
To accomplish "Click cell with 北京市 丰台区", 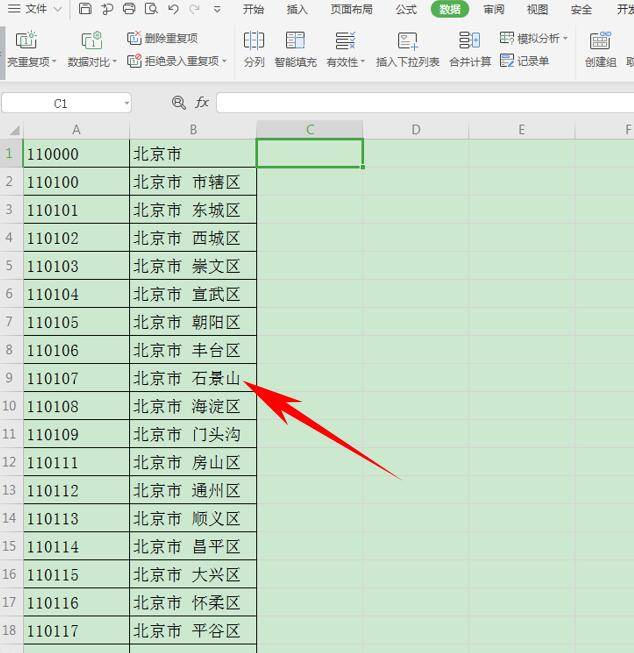I will [x=193, y=350].
